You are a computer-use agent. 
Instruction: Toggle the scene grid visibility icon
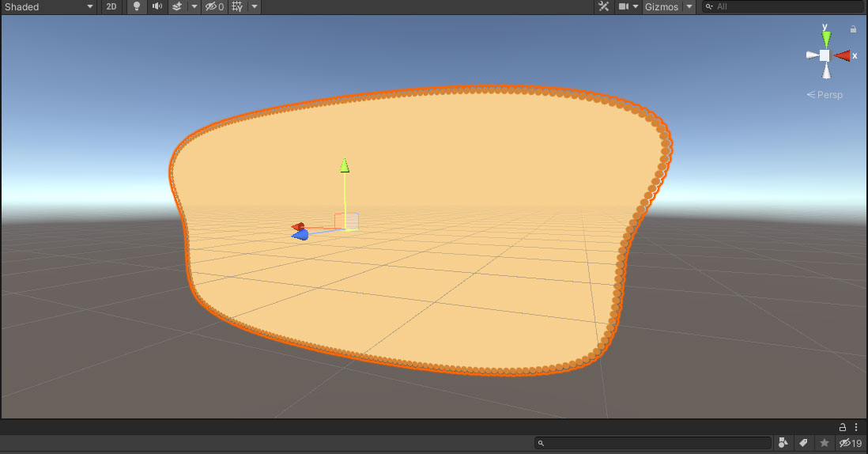click(237, 6)
